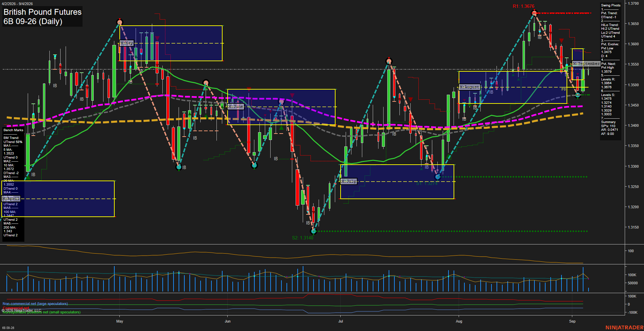Click the 10 MA: value 1.3572
Viewport: 644px width, 331px height.
coord(9,169)
